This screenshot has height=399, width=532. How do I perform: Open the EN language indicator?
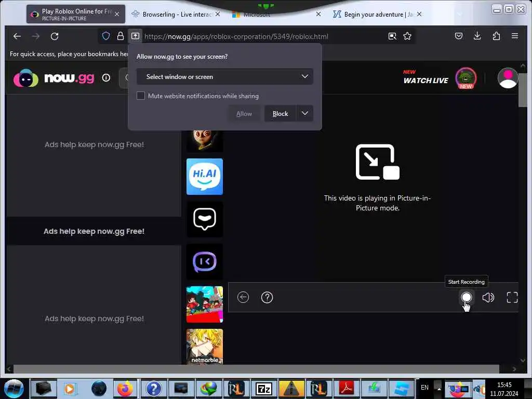click(x=424, y=388)
